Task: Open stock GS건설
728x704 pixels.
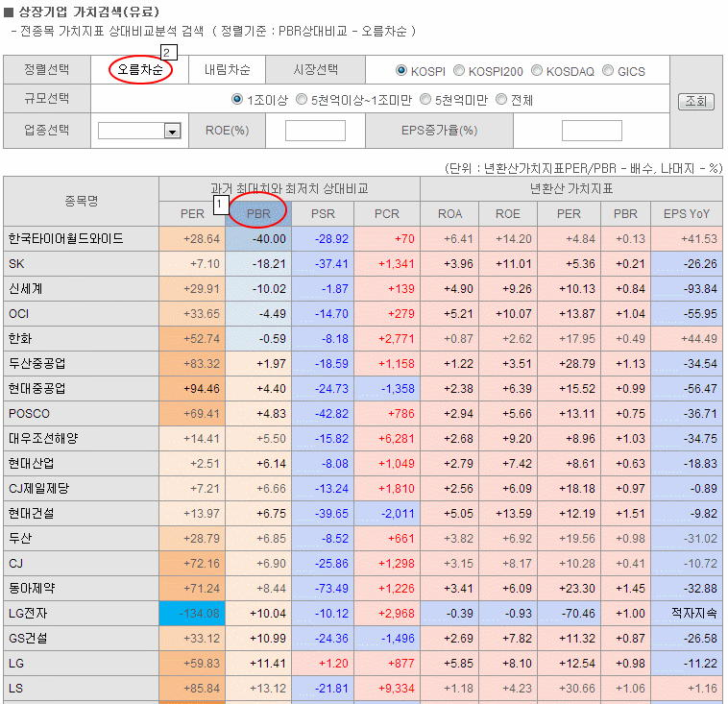Action: pyautogui.click(x=28, y=639)
